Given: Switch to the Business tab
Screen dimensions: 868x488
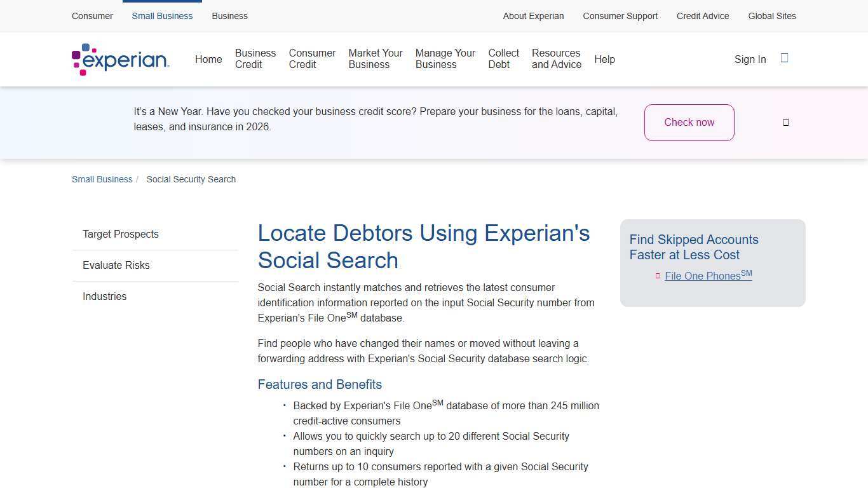Looking at the screenshot, I should (229, 16).
